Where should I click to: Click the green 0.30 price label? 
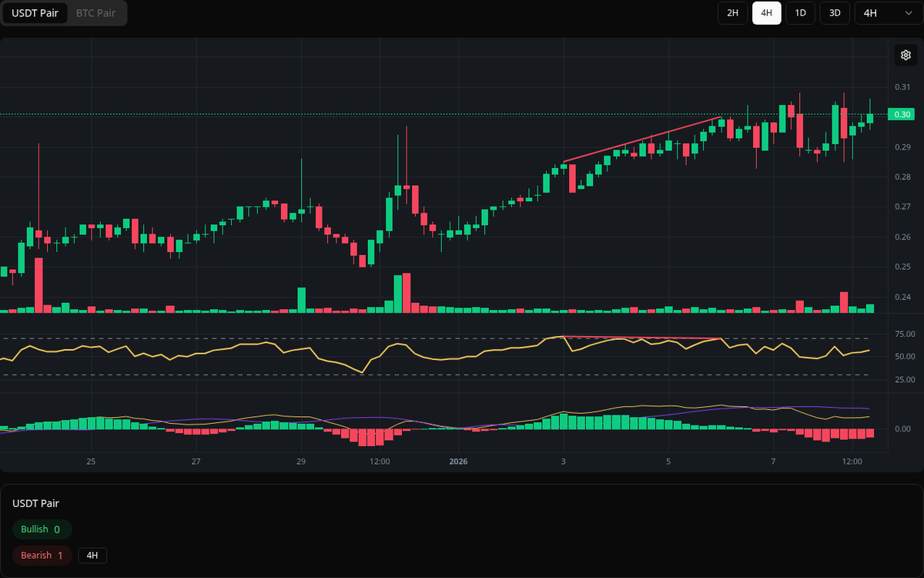click(902, 114)
